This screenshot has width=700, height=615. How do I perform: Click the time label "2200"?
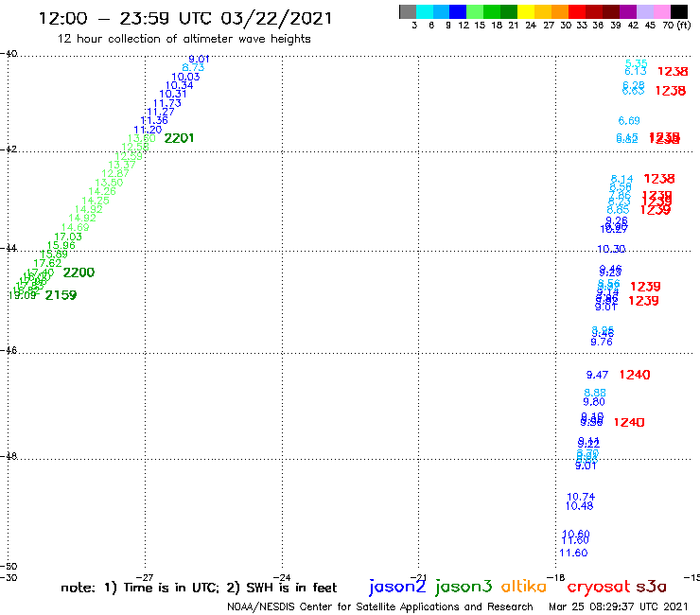79,272
